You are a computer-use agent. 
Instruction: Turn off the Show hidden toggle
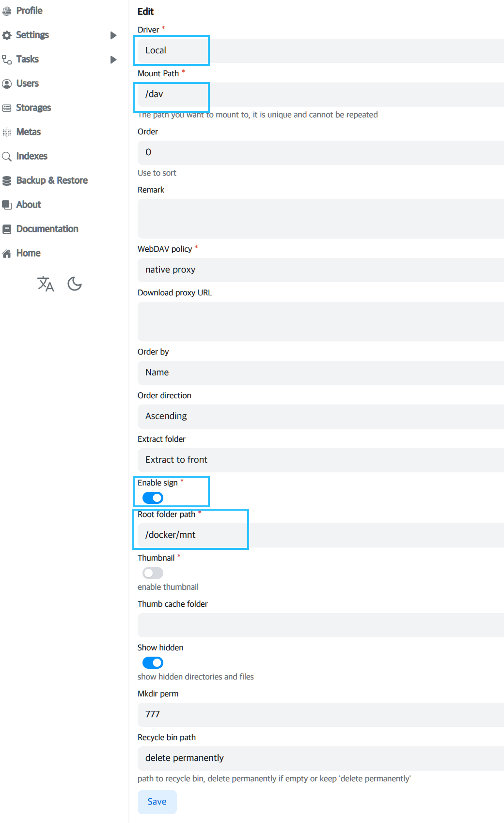coord(153,662)
